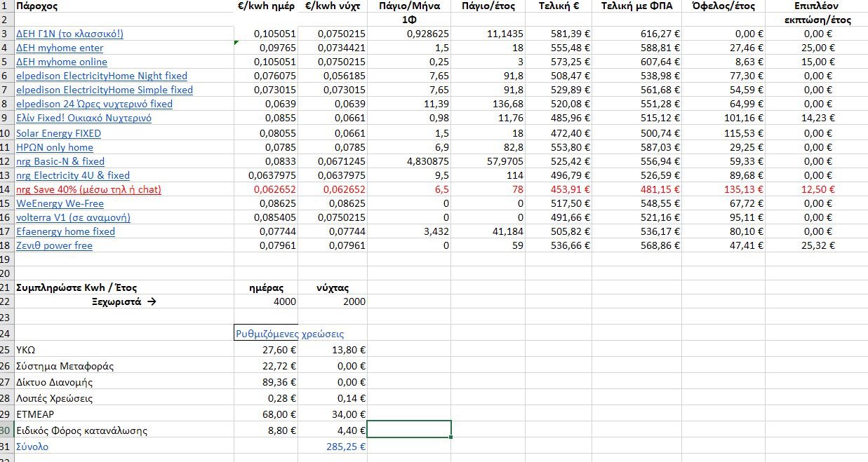Viewport: 868px width, 462px height.
Task: Select the 89,36 € Δίκτυο Διανομής value
Action: tap(266, 382)
